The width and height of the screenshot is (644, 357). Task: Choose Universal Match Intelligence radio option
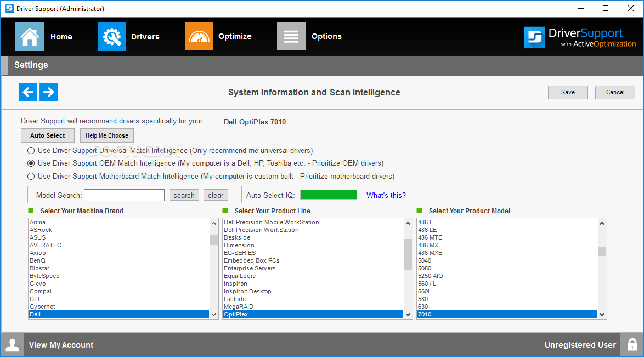[31, 150]
